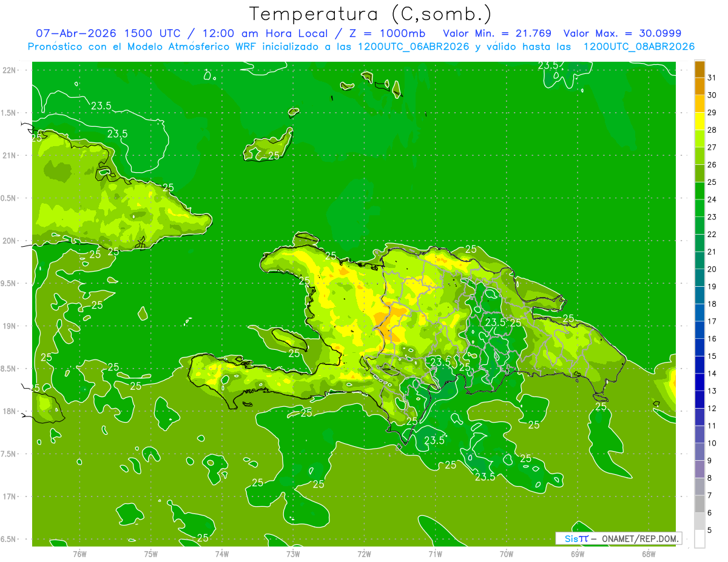This screenshot has height=562, width=728.
Task: Select the gray 7 degree legend swatch
Action: pos(699,486)
